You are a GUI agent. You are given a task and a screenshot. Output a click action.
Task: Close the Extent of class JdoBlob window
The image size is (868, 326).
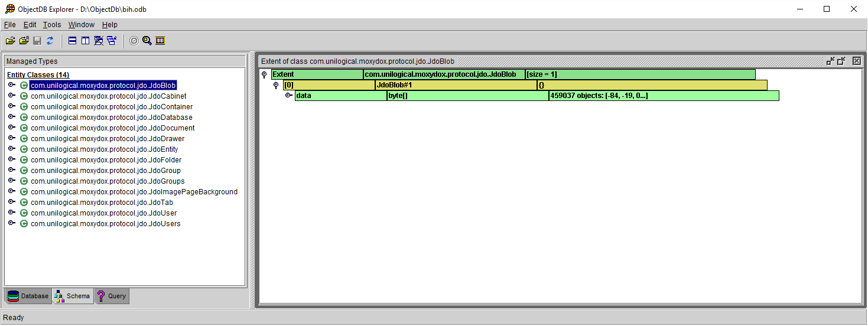tap(857, 61)
